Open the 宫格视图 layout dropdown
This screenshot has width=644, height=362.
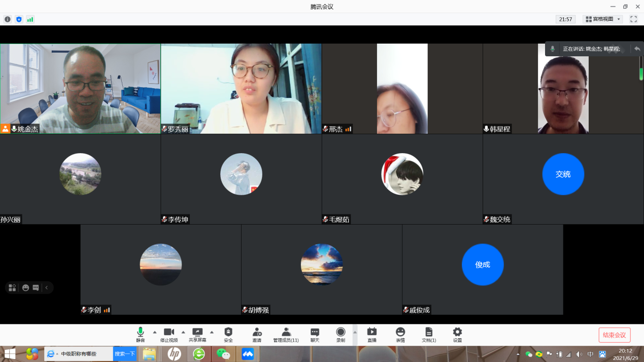pos(603,19)
